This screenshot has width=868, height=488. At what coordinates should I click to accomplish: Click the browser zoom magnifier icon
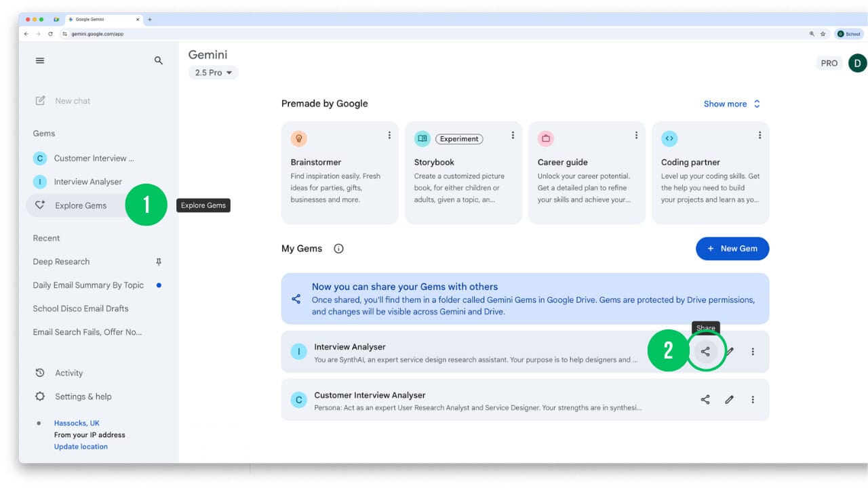point(812,34)
